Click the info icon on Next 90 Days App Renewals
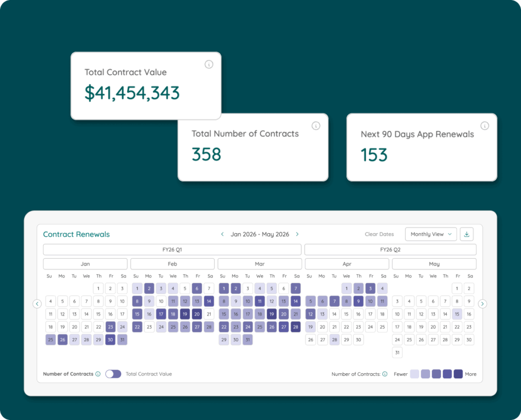The height and width of the screenshot is (420, 521). click(x=485, y=125)
